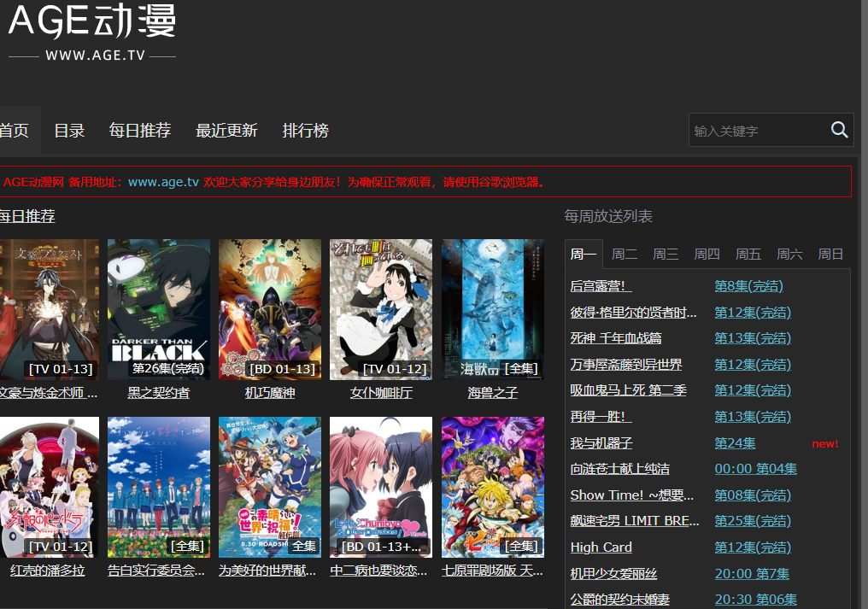Open 向涟苍士献上纯洁 schedule entry
Image resolution: width=868 pixels, height=609 pixels.
[x=620, y=469]
